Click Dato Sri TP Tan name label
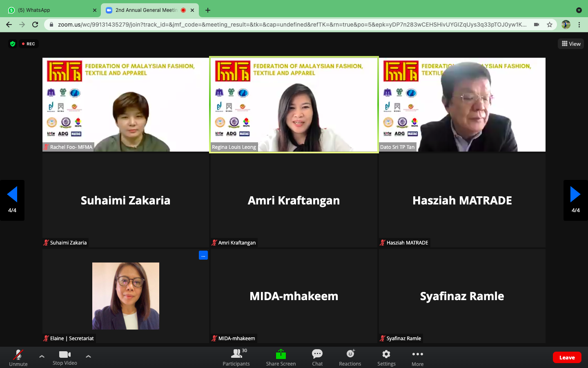The height and width of the screenshot is (368, 588). [397, 147]
